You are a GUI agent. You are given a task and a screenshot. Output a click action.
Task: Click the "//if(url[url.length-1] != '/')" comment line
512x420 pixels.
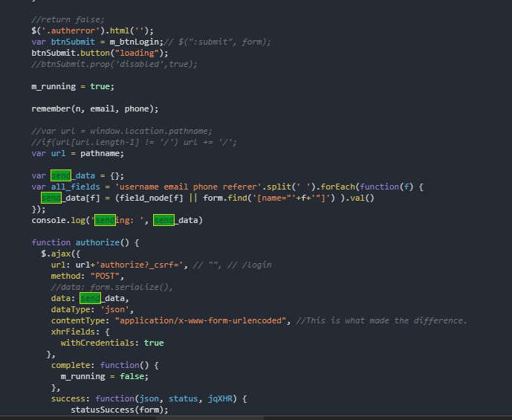pos(134,142)
